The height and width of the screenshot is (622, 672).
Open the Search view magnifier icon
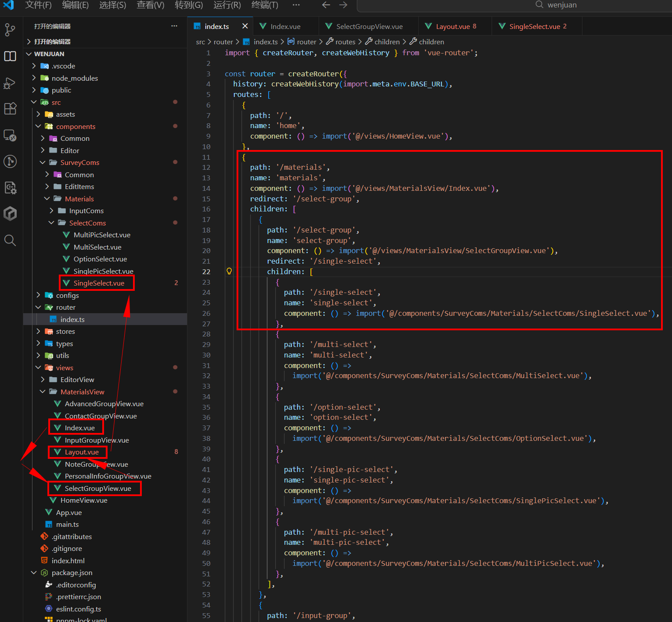coord(10,240)
